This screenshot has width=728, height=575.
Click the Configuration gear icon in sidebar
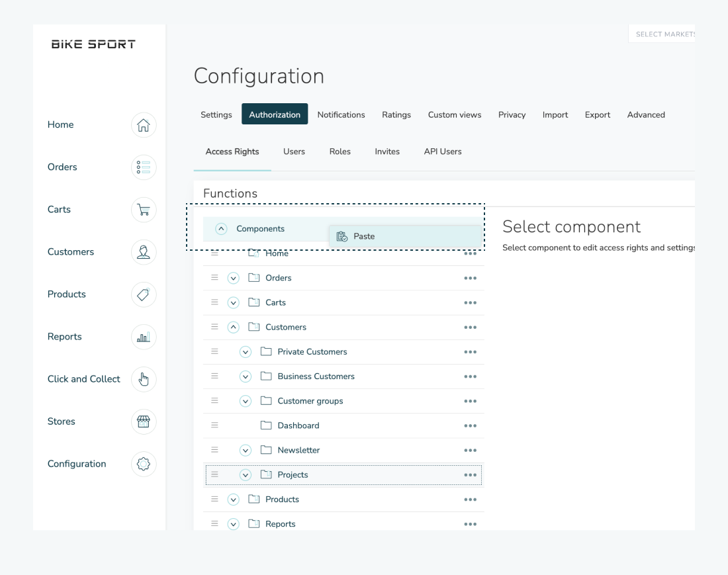144,464
